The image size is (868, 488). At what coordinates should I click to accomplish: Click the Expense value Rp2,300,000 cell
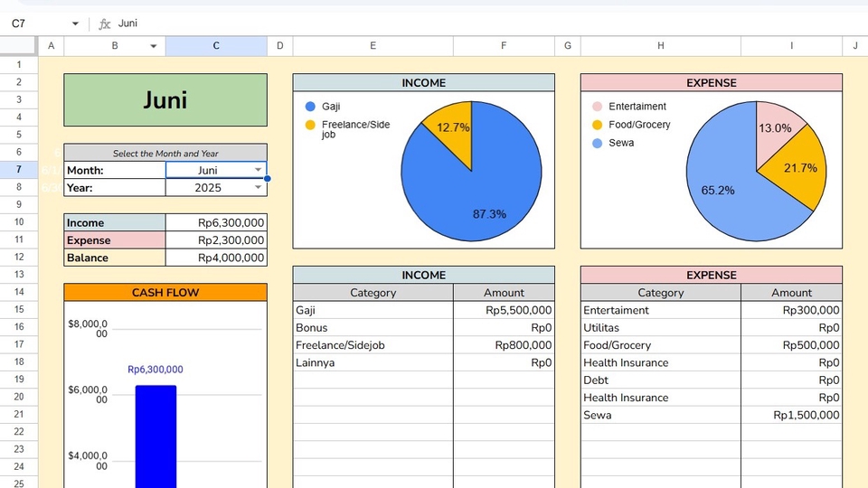tap(216, 240)
